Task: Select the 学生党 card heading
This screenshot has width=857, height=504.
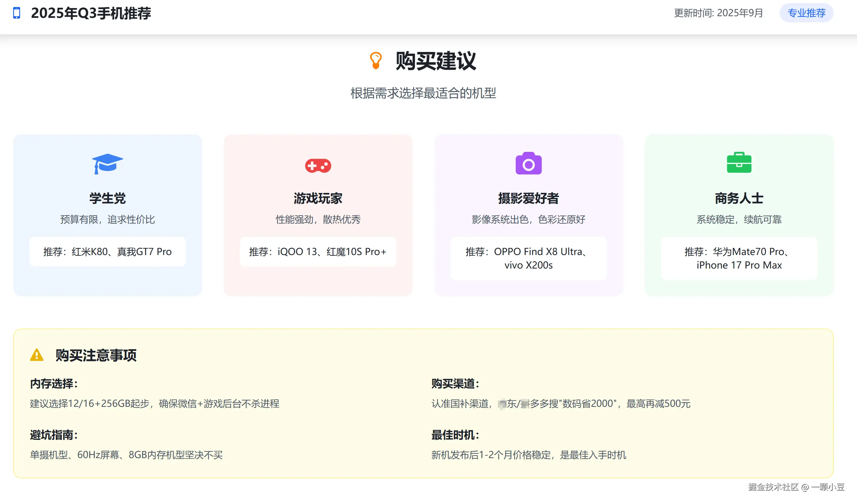Action: click(x=108, y=198)
